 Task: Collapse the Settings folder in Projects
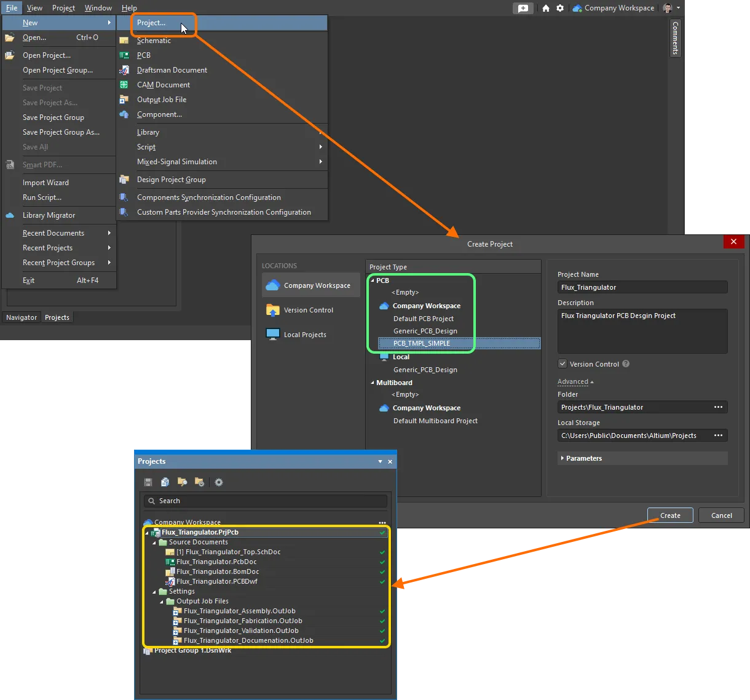click(154, 592)
